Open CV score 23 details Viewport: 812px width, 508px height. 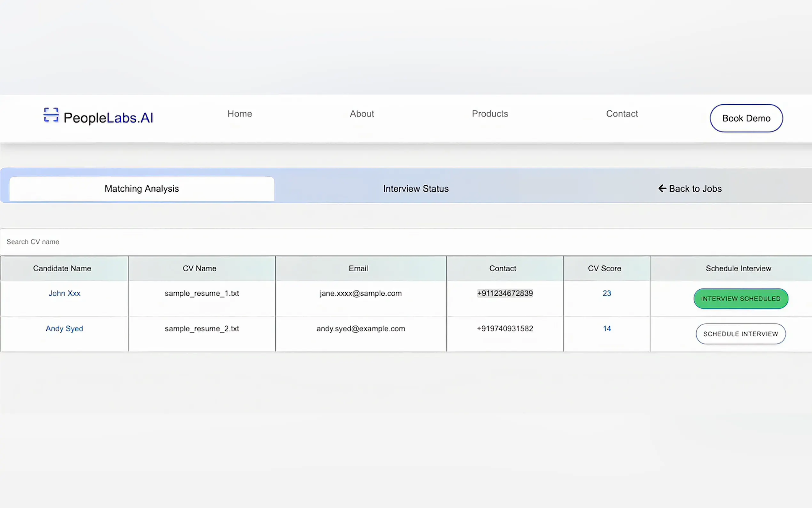[x=606, y=293]
